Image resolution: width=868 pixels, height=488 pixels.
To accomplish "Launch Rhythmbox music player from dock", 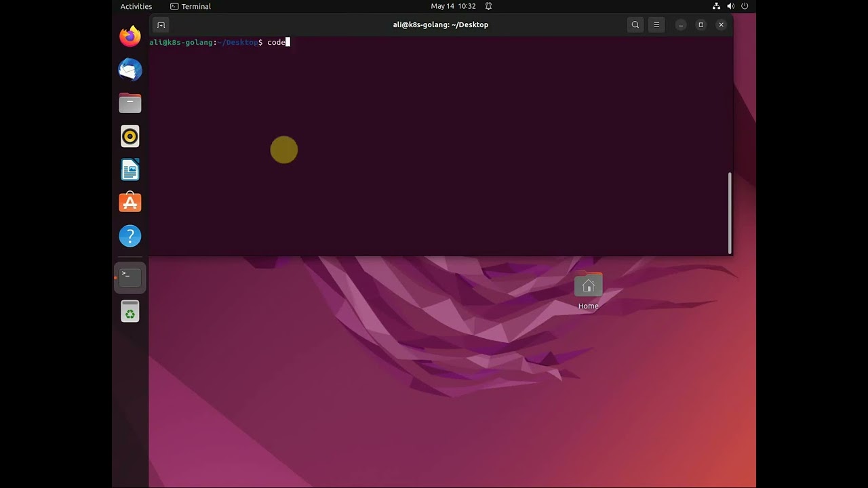I will click(x=130, y=136).
